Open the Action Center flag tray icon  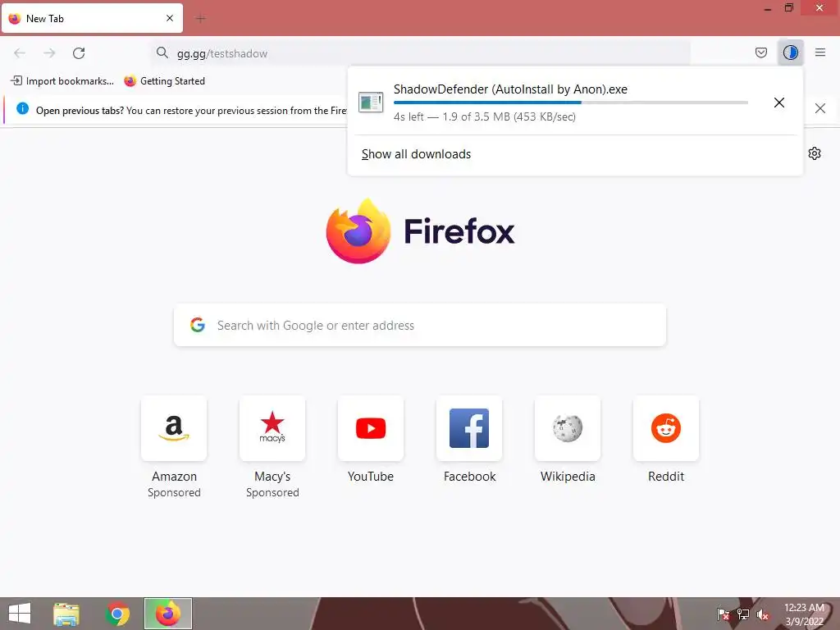[x=723, y=614]
